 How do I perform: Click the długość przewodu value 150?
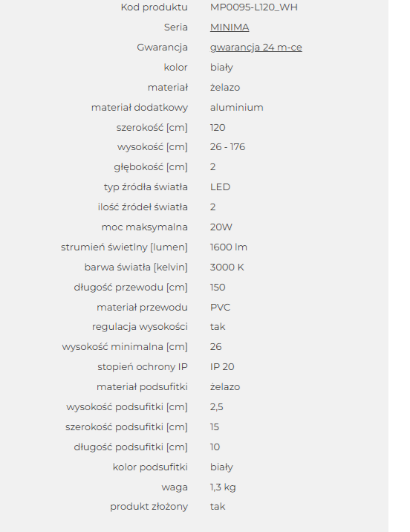click(218, 287)
